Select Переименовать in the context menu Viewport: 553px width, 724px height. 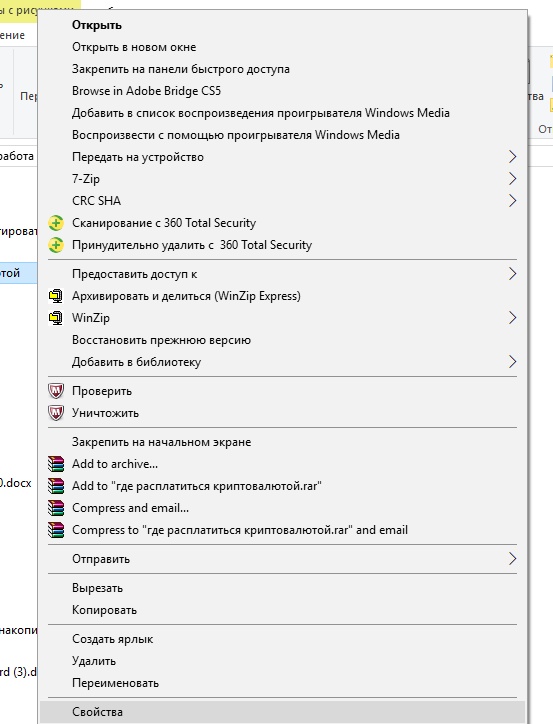pyautogui.click(x=115, y=683)
